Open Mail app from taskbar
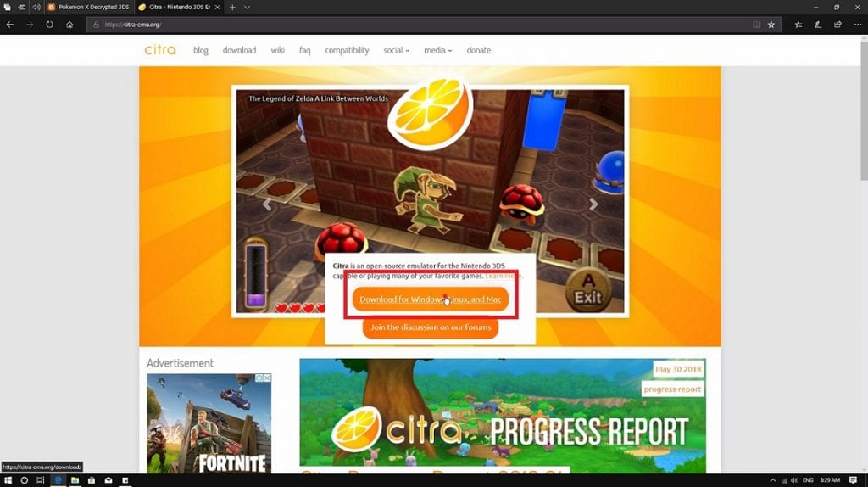The width and height of the screenshot is (868, 487). coord(108,480)
